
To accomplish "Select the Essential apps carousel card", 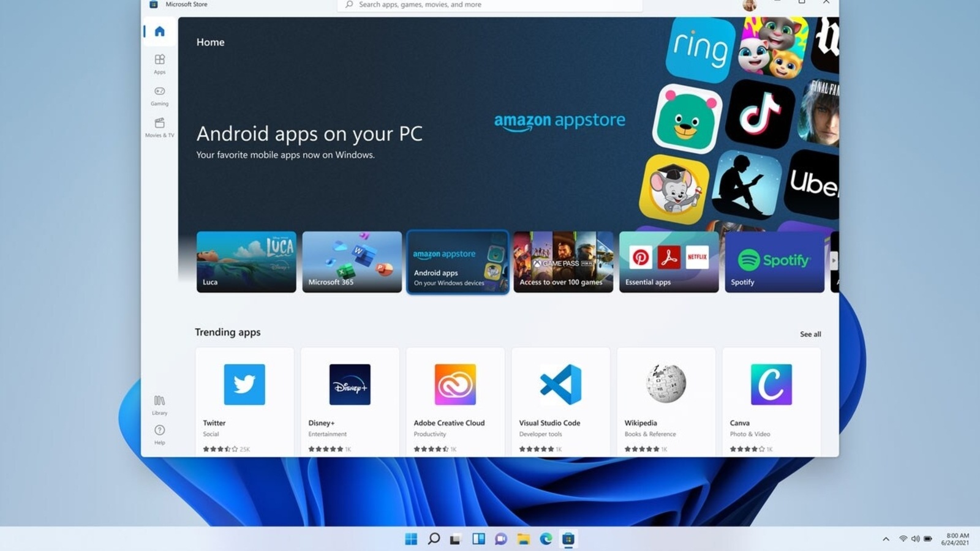I will [669, 262].
